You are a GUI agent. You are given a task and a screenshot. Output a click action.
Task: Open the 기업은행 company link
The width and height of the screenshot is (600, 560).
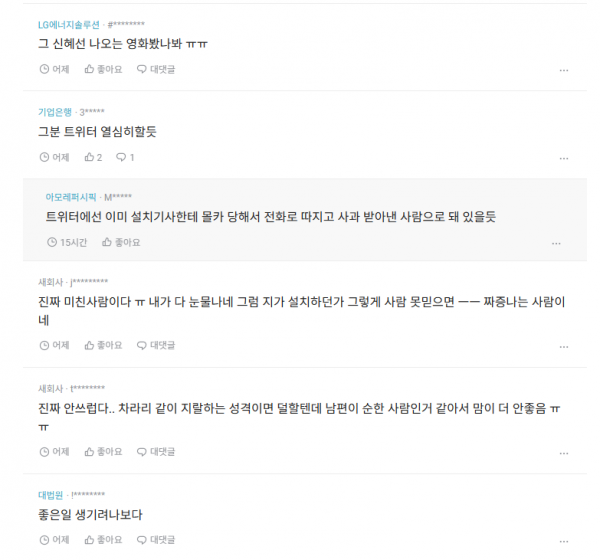tap(55, 112)
